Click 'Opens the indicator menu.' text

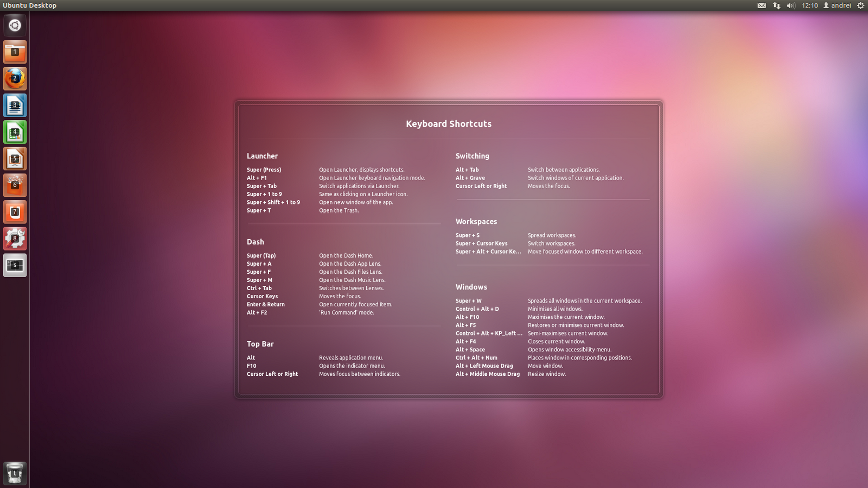(352, 366)
